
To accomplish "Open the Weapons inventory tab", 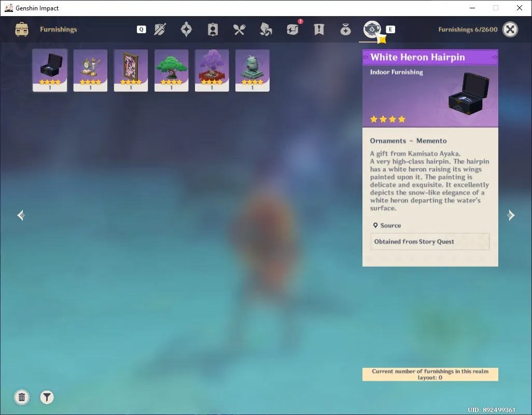I will [160, 30].
